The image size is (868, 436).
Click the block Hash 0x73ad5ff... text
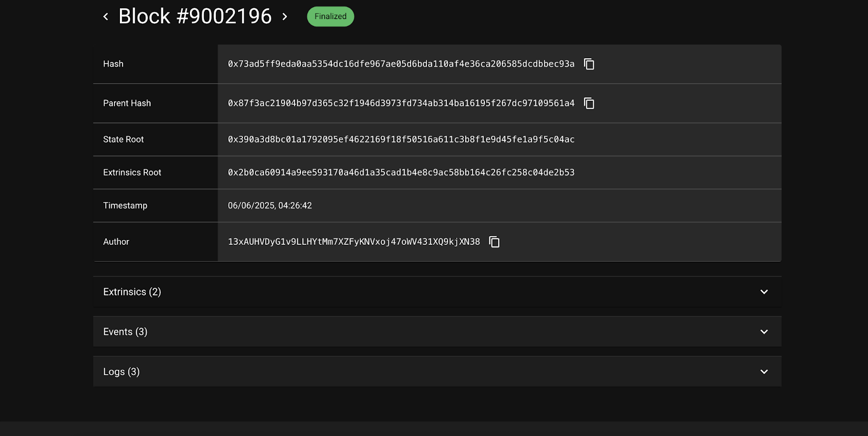tap(401, 64)
